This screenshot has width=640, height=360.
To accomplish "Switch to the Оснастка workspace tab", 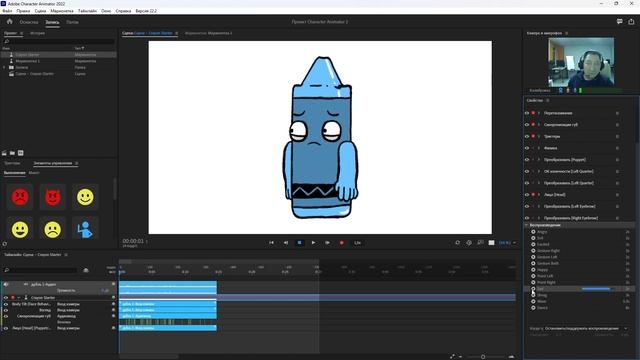I will 29,22.
